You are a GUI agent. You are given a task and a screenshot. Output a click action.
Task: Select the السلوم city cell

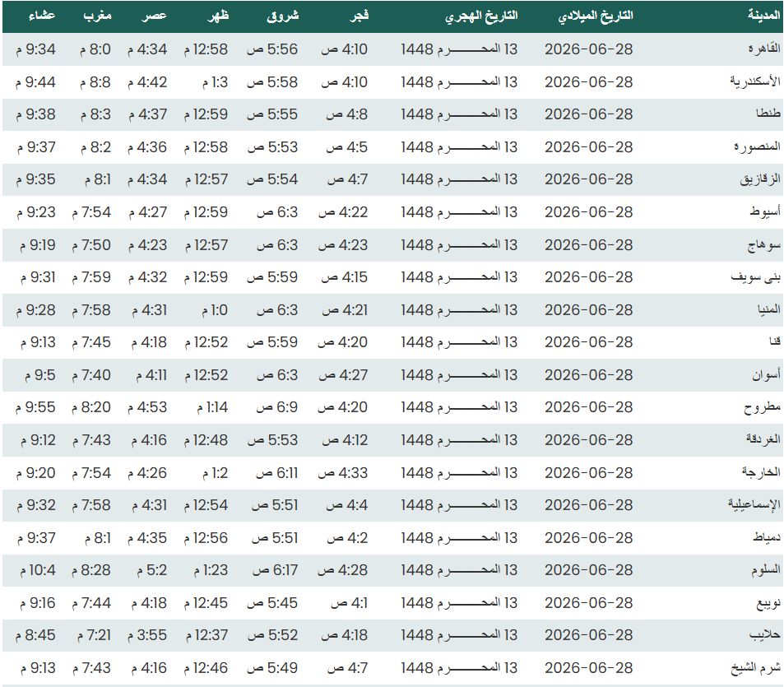click(766, 570)
